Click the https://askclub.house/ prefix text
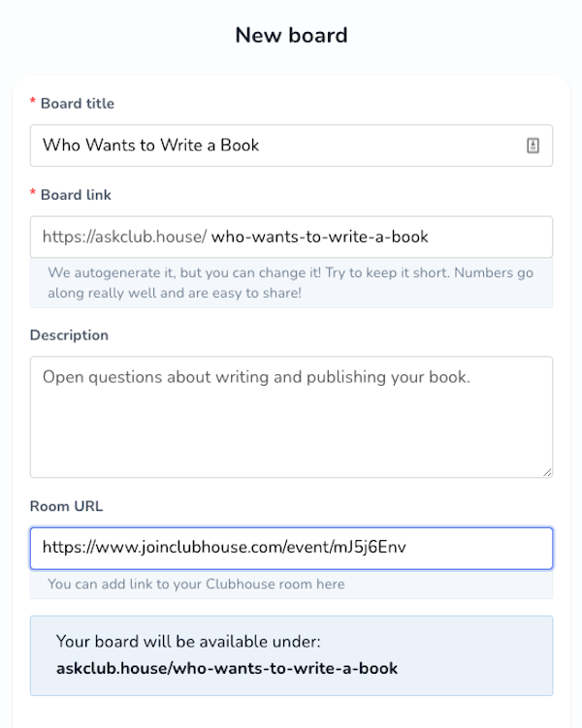 point(124,237)
